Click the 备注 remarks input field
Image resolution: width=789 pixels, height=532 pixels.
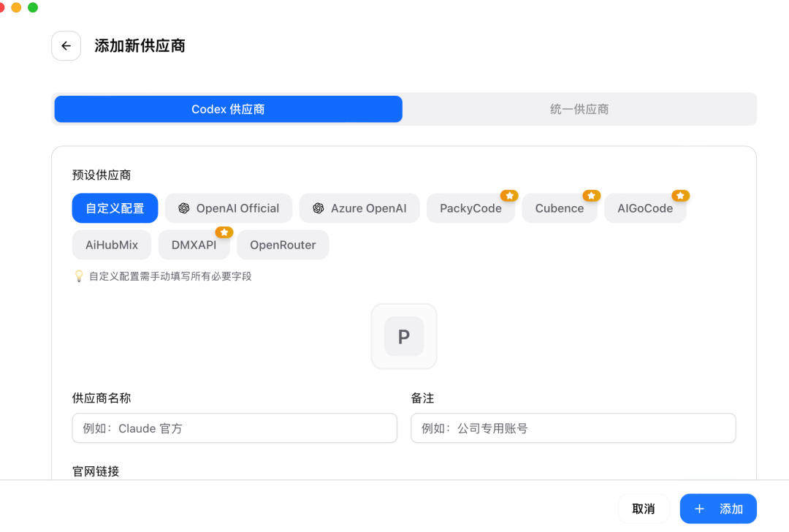coord(573,428)
